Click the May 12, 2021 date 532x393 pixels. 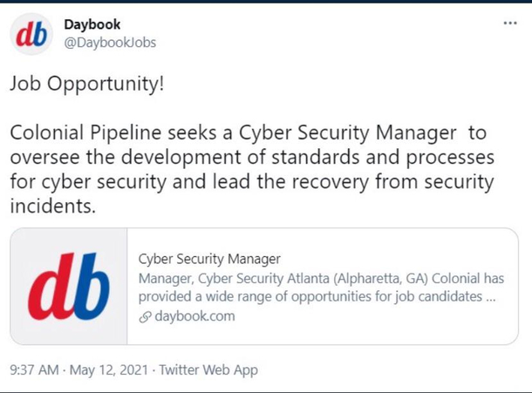pyautogui.click(x=109, y=369)
